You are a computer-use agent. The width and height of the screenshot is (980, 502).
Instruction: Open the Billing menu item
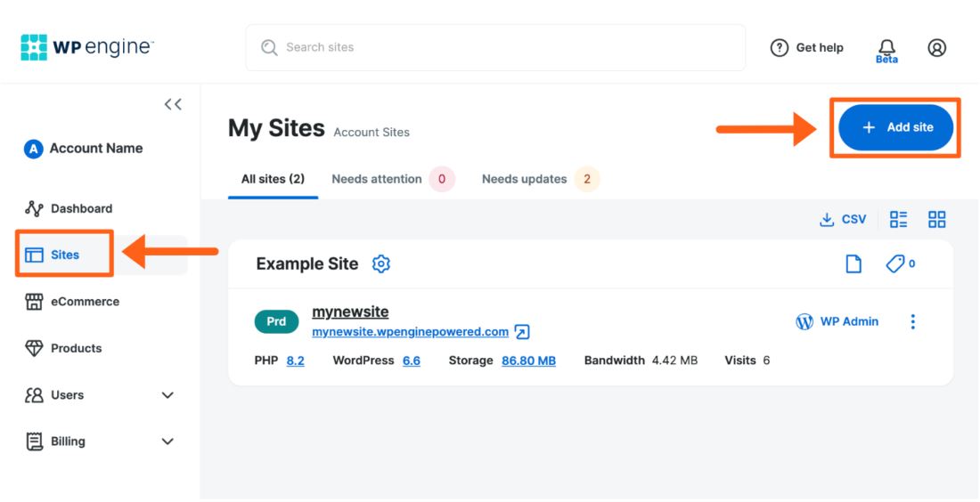click(55, 441)
